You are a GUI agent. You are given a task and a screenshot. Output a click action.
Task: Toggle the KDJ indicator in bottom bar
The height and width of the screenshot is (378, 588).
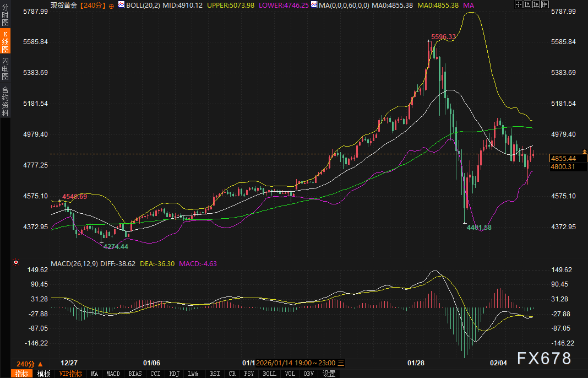(x=174, y=374)
